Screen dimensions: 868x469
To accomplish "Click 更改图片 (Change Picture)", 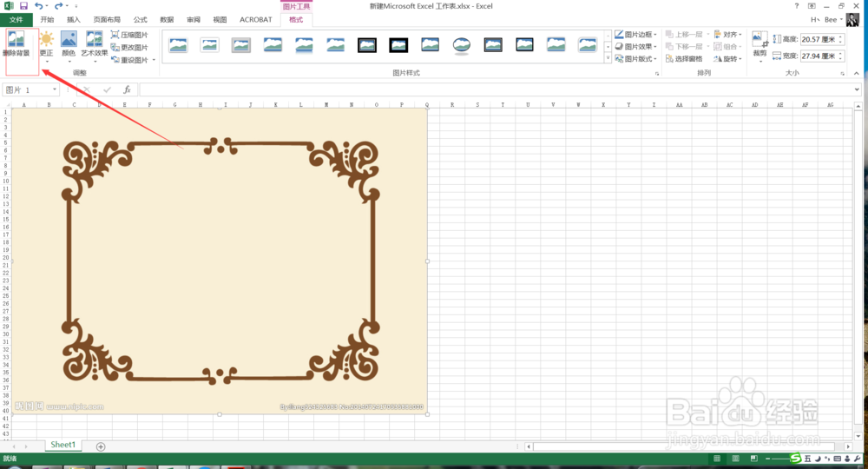I will tap(129, 47).
